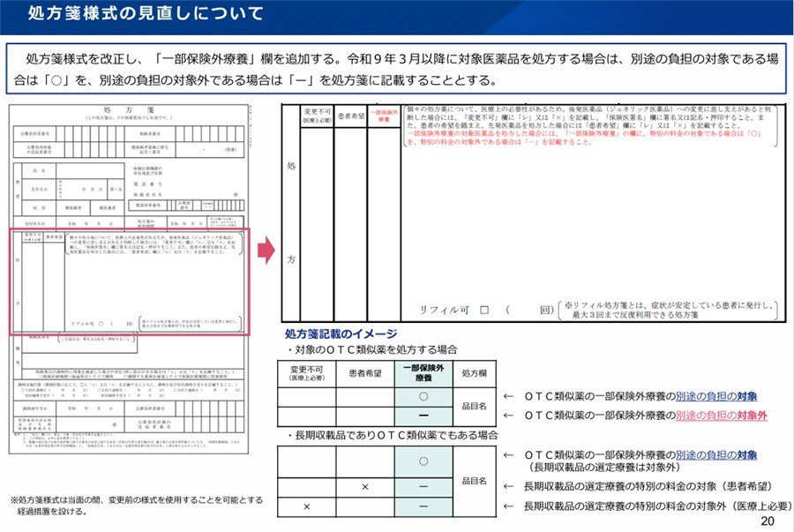Click the 処方欄 header cell
This screenshot has width=794, height=532.
(x=475, y=373)
